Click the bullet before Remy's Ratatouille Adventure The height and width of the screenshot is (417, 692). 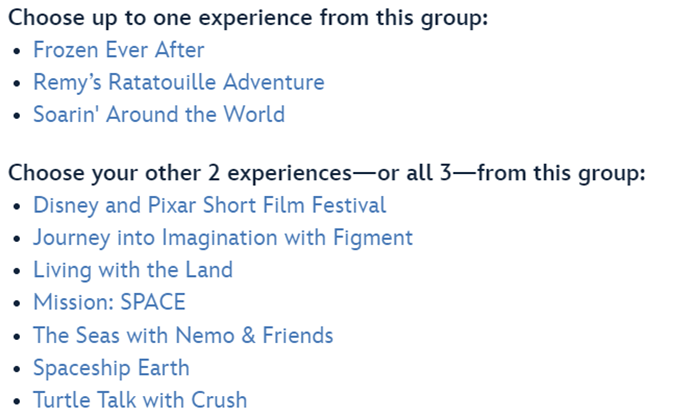click(x=16, y=83)
